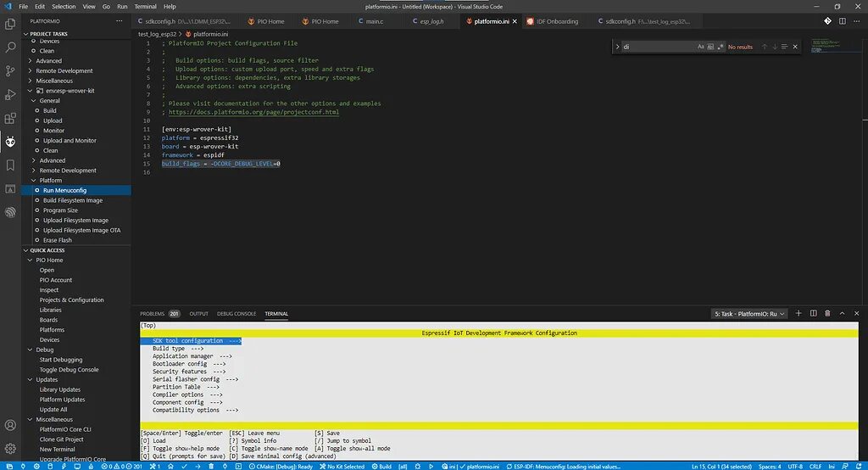Open editor More Actions ellipsis

click(x=856, y=21)
